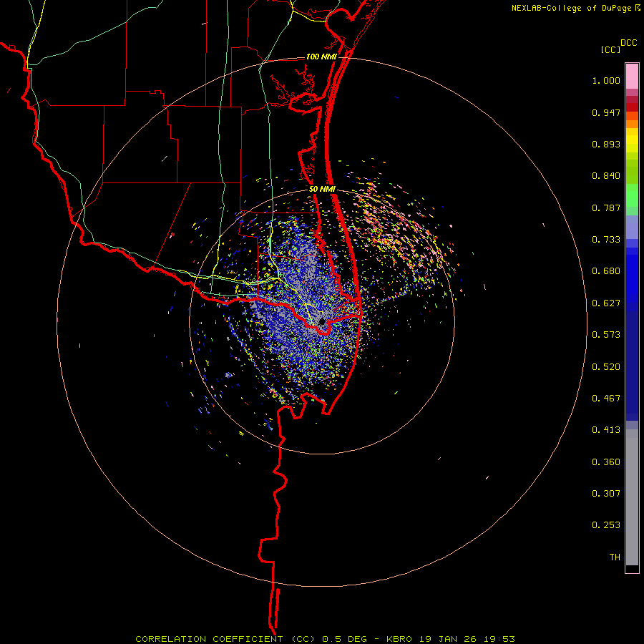644x644 pixels.
Task: Select the 0.893 legend value
Action: click(606, 144)
